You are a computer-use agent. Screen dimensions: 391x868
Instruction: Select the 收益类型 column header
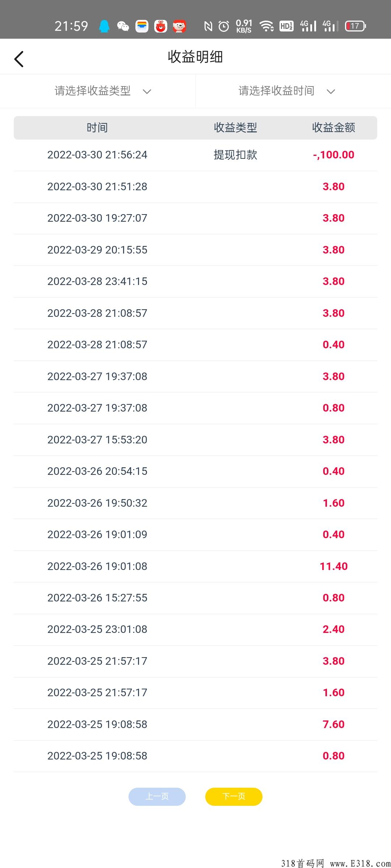pos(235,128)
